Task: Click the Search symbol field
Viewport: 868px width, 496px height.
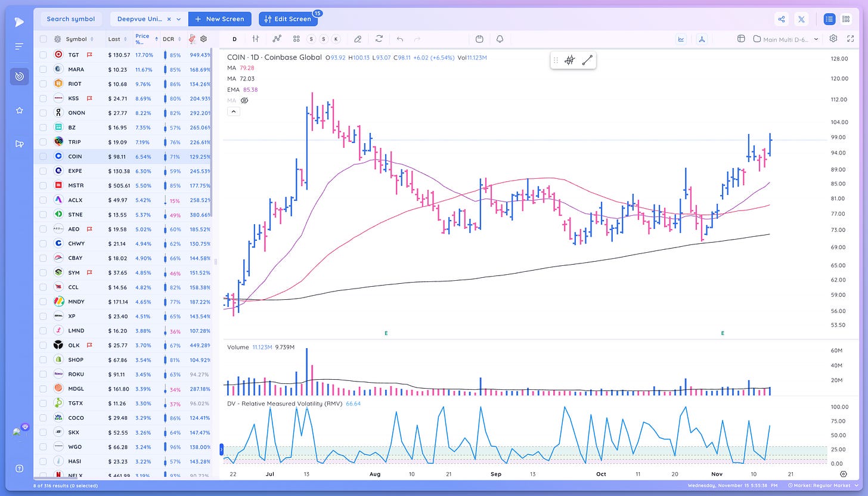Action: (71, 19)
